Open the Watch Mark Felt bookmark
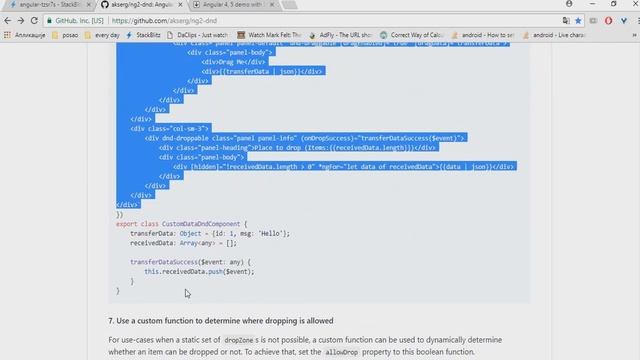 pyautogui.click(x=269, y=35)
